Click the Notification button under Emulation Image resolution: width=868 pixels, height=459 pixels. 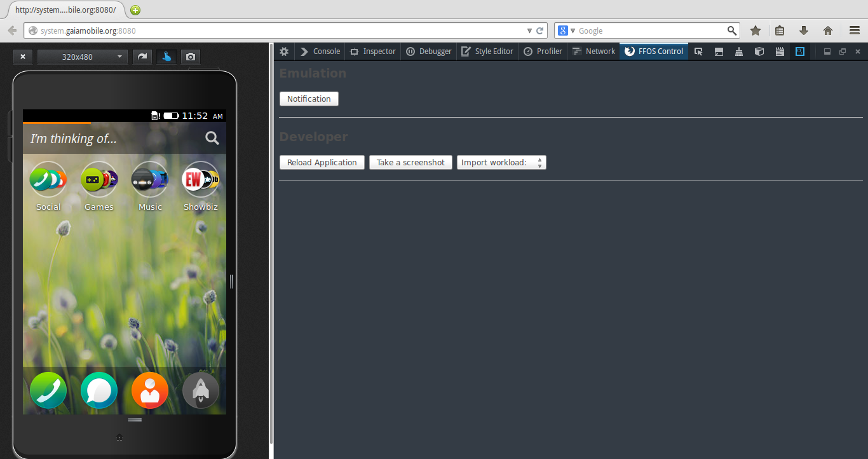coord(309,99)
